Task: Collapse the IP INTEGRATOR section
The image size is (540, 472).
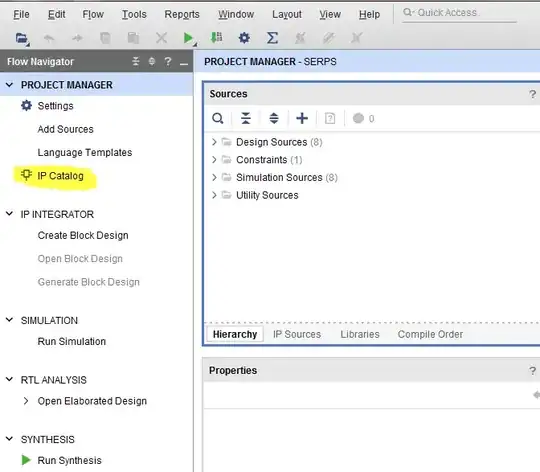Action: [10, 214]
